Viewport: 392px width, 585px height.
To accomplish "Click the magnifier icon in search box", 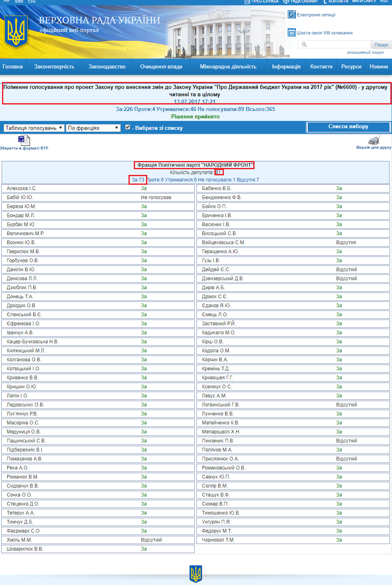I will tap(304, 45).
